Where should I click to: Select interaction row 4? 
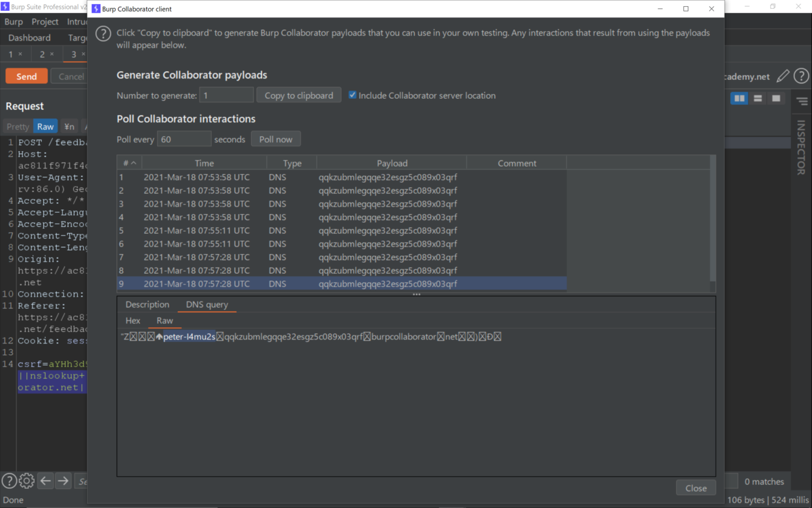pyautogui.click(x=342, y=217)
